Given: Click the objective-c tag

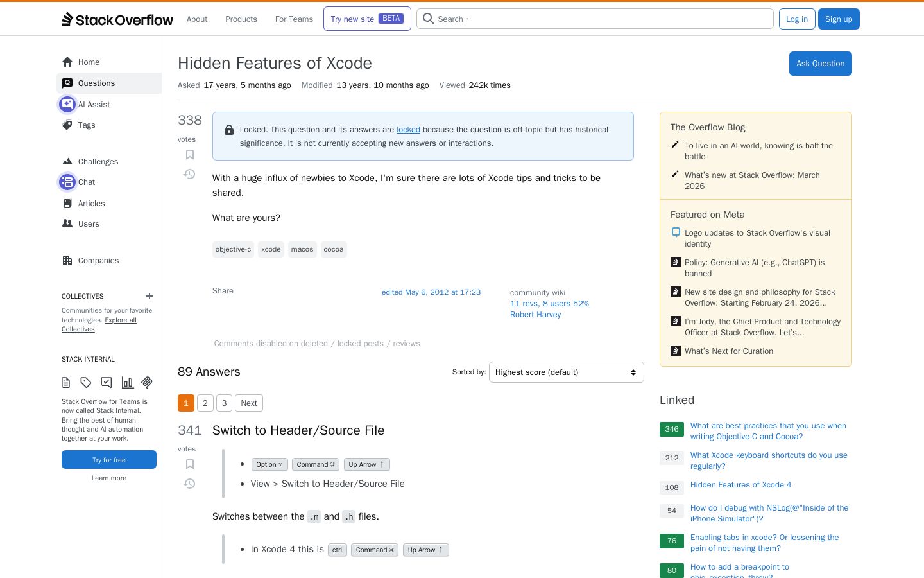Looking at the screenshot, I should [x=233, y=249].
